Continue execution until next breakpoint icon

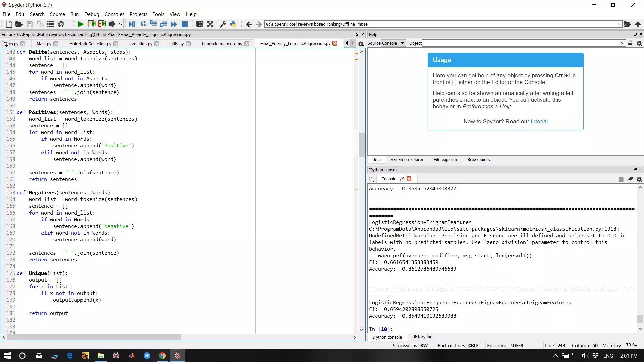[x=174, y=24]
